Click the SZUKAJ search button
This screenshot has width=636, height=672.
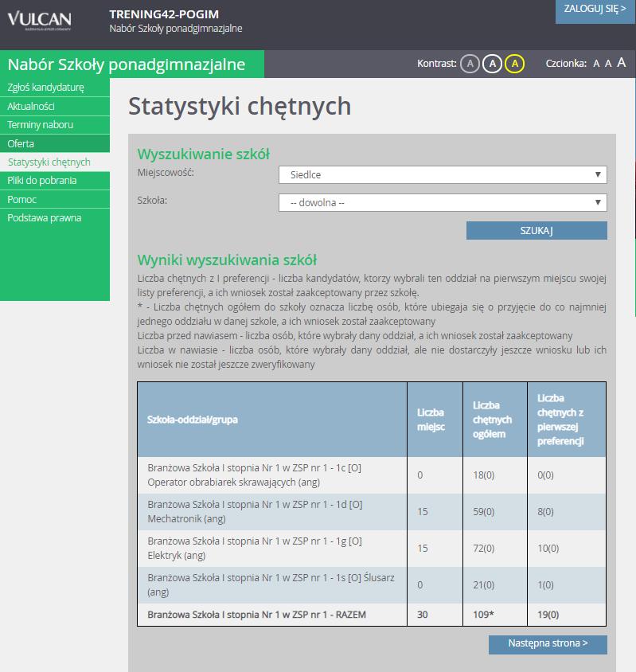tap(537, 231)
